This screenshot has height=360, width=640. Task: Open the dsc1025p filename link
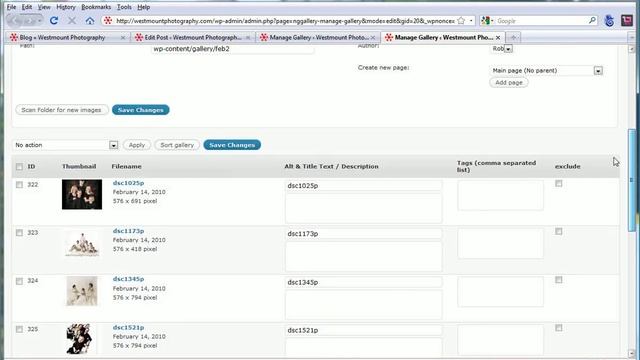point(128,183)
